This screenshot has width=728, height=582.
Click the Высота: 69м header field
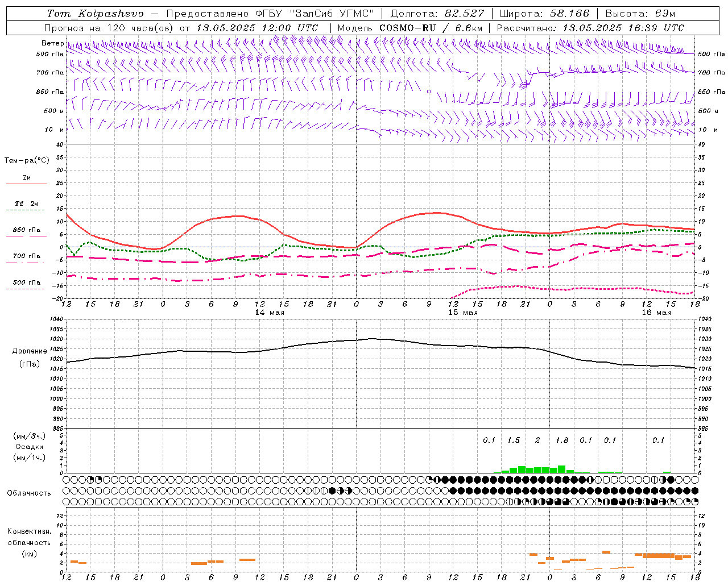coord(640,14)
